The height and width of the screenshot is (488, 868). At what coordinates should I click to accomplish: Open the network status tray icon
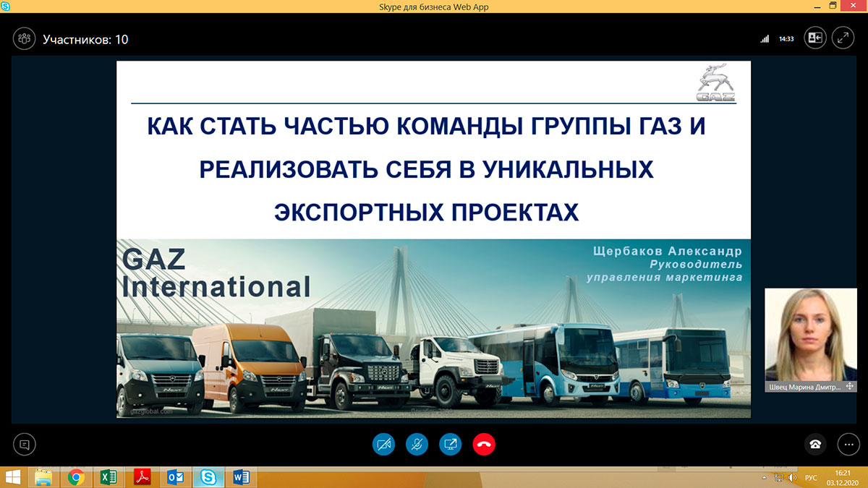pos(779,477)
